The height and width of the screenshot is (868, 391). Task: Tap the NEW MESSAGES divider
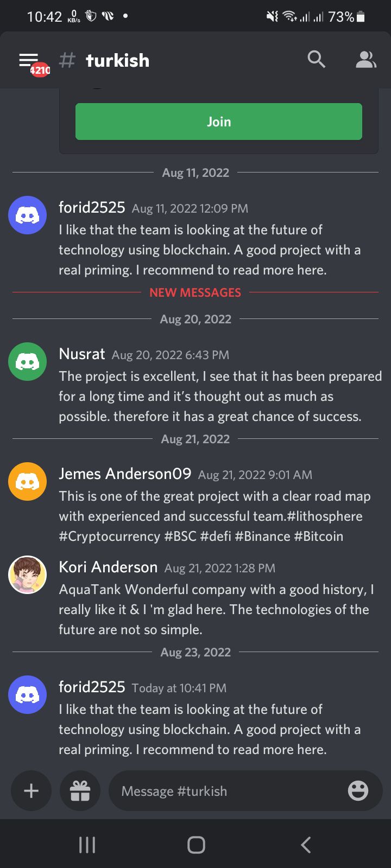195,292
